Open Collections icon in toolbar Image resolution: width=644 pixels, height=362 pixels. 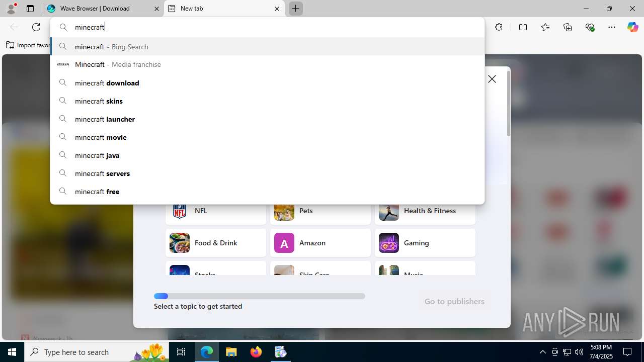[x=568, y=27]
